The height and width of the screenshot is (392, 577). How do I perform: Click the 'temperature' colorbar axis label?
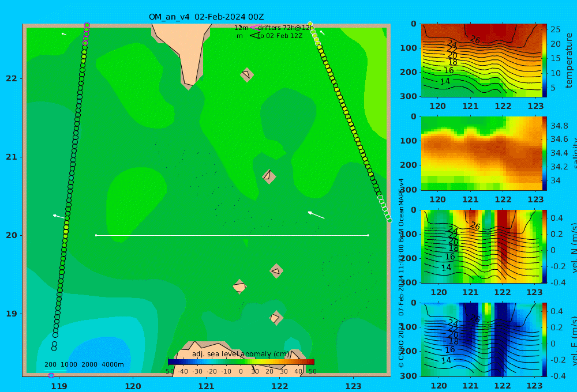click(x=569, y=61)
